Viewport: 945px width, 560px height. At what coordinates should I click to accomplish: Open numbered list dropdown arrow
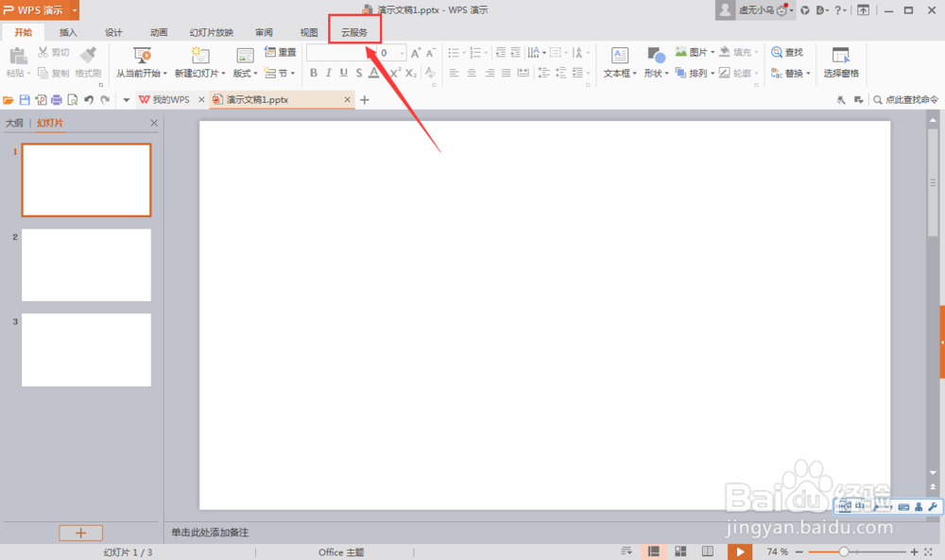point(486,53)
